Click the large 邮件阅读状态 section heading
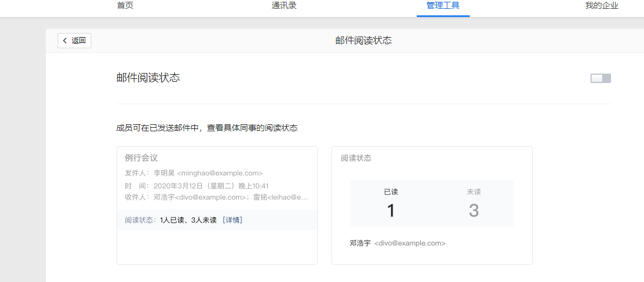The image size is (644, 282). (148, 78)
